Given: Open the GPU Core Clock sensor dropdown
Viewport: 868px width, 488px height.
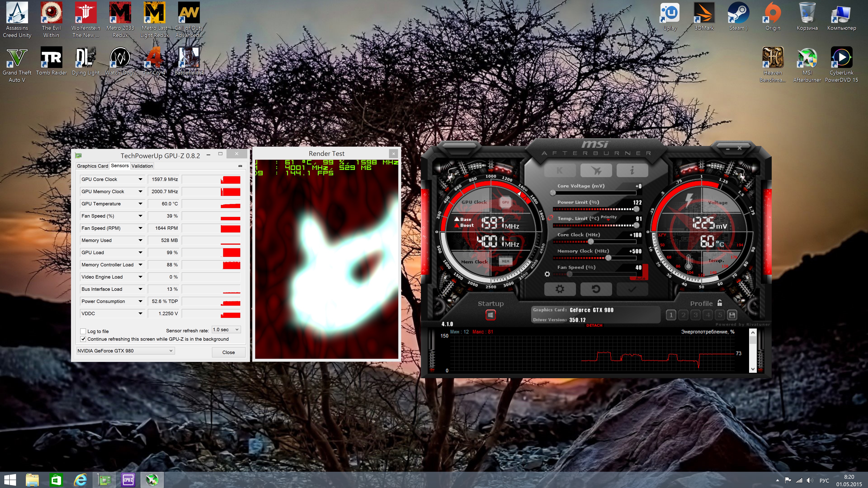Looking at the screenshot, I should [x=140, y=179].
